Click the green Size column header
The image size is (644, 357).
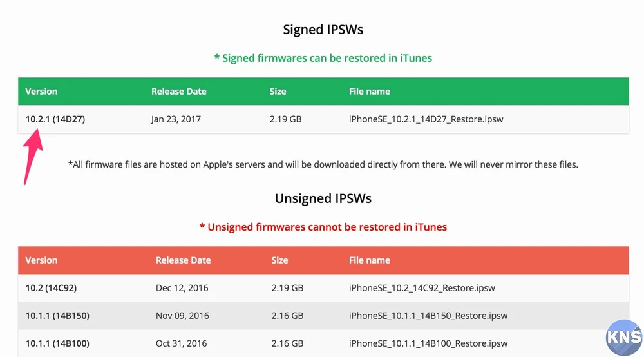pyautogui.click(x=278, y=92)
